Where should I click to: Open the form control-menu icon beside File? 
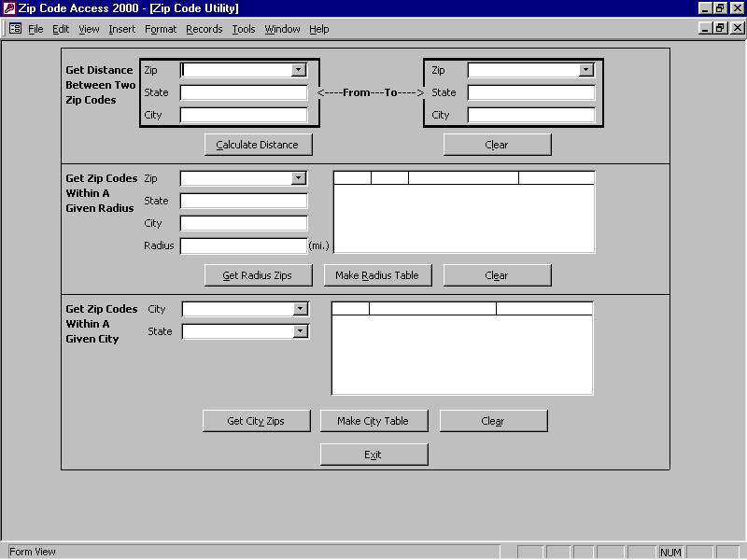click(x=15, y=29)
